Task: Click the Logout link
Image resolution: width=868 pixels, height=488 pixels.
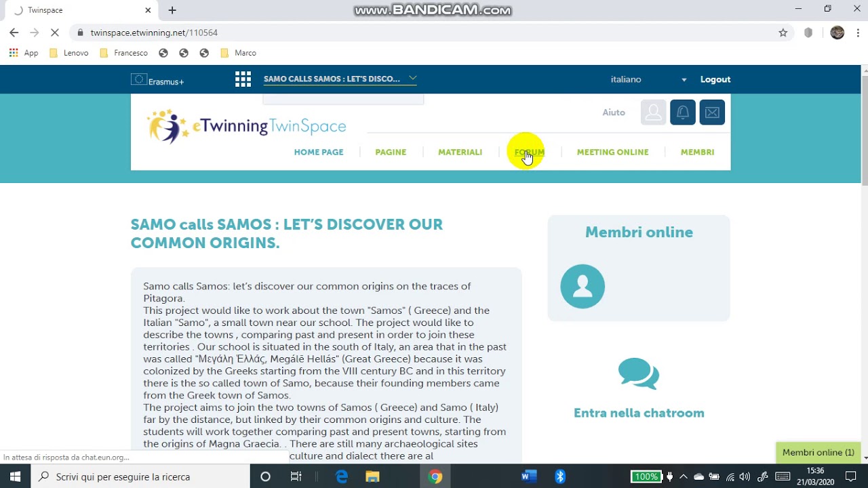Action: pyautogui.click(x=715, y=79)
